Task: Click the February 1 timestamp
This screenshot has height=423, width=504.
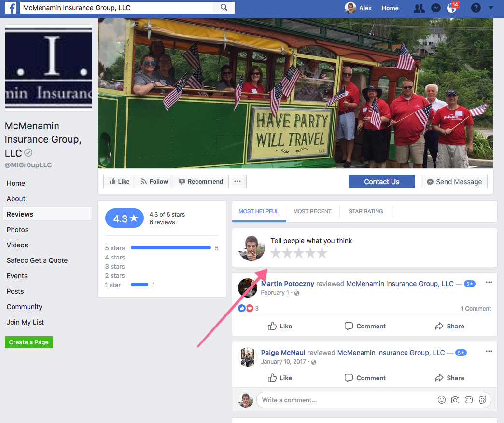Action: tap(275, 293)
